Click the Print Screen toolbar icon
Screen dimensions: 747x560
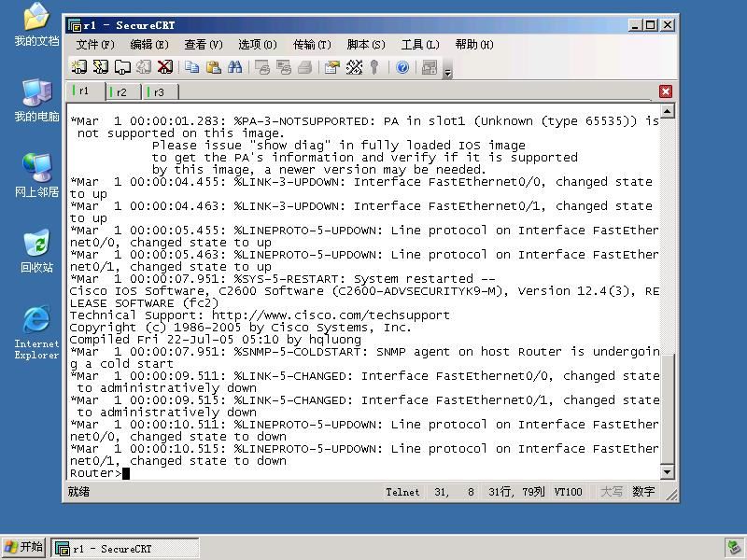[x=262, y=67]
